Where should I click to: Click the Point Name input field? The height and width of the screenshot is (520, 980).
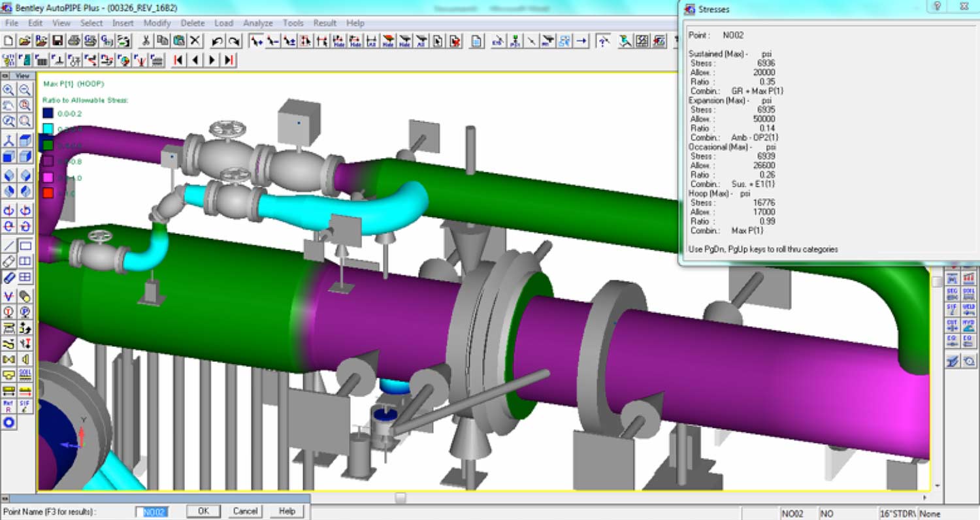click(154, 512)
